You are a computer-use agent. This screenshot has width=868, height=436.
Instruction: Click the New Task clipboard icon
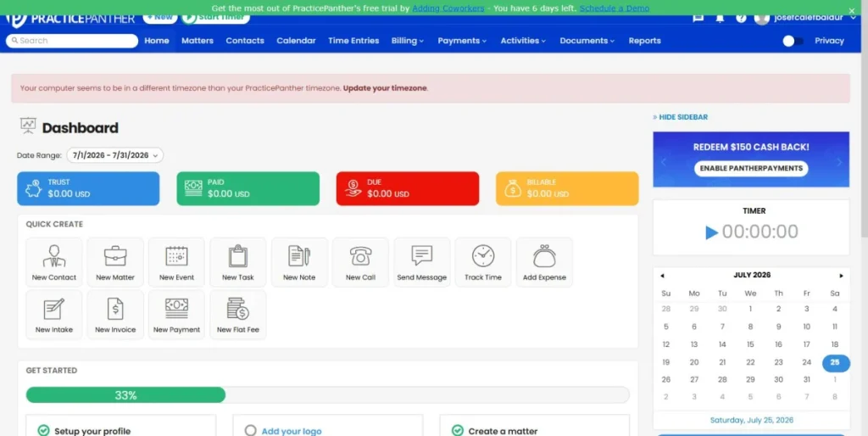(238, 263)
